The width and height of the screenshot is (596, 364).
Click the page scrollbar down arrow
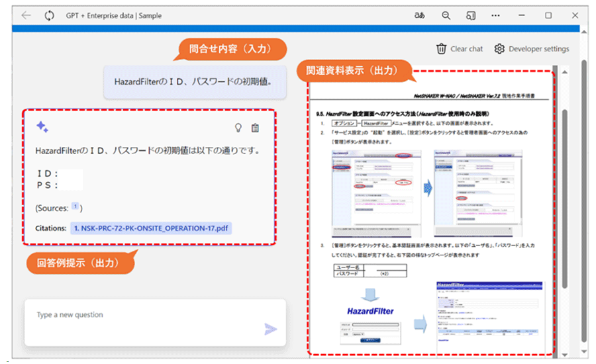point(584,352)
